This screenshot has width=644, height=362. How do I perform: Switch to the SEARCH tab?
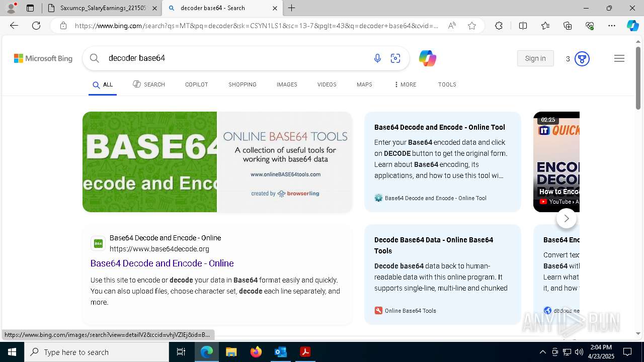pos(149,84)
